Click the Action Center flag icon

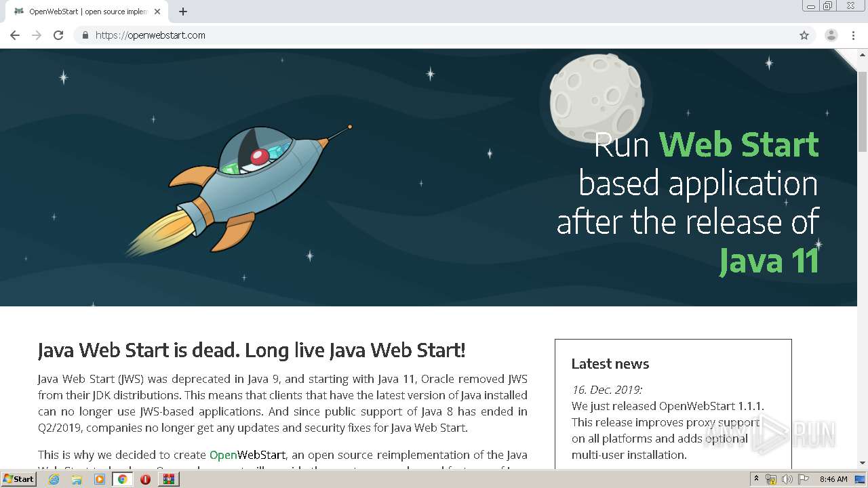coord(804,479)
